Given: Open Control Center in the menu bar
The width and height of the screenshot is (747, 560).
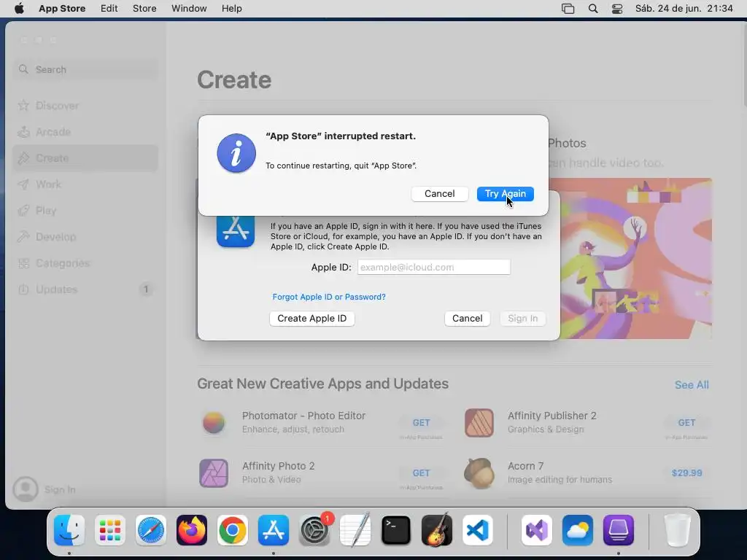Looking at the screenshot, I should (x=617, y=9).
